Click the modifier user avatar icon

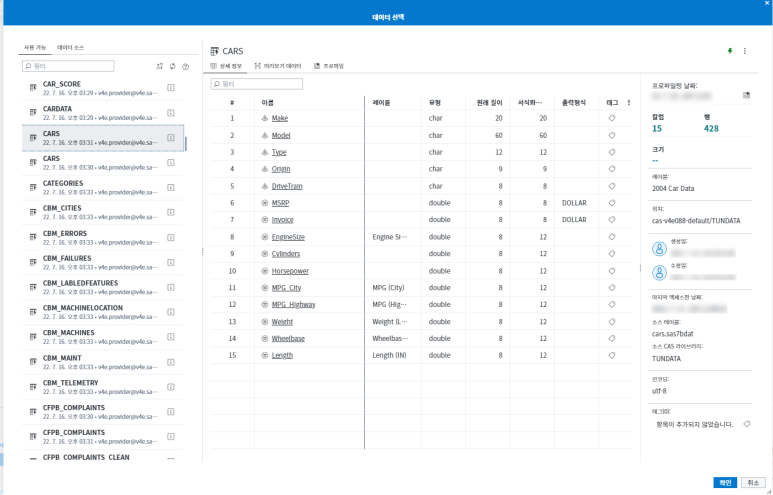tap(659, 273)
